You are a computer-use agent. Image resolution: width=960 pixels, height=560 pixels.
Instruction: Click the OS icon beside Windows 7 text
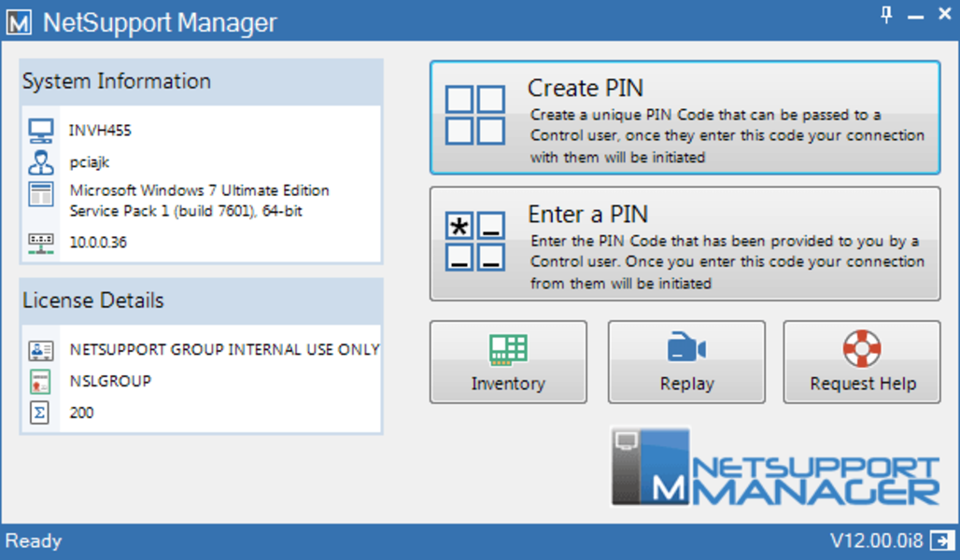41,195
